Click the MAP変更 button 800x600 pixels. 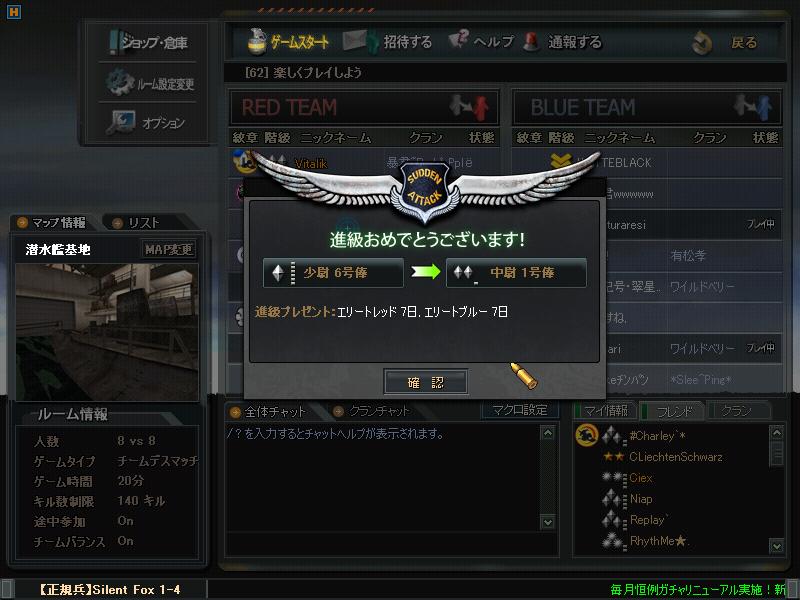[168, 249]
